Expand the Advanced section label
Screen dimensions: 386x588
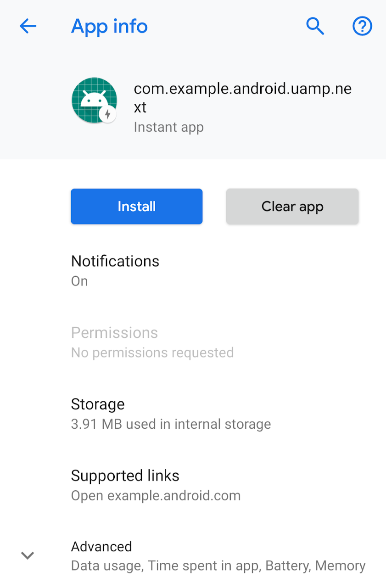[x=101, y=547]
